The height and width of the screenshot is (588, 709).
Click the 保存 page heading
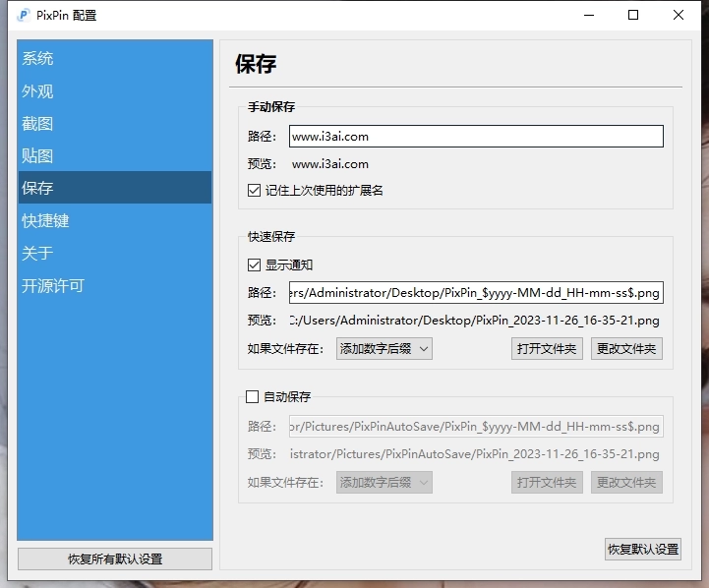coord(256,63)
